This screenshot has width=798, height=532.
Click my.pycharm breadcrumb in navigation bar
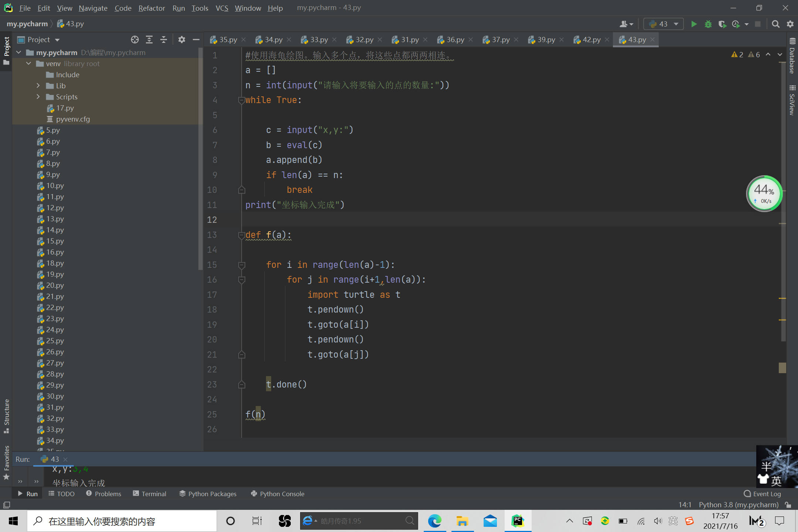[27, 24]
